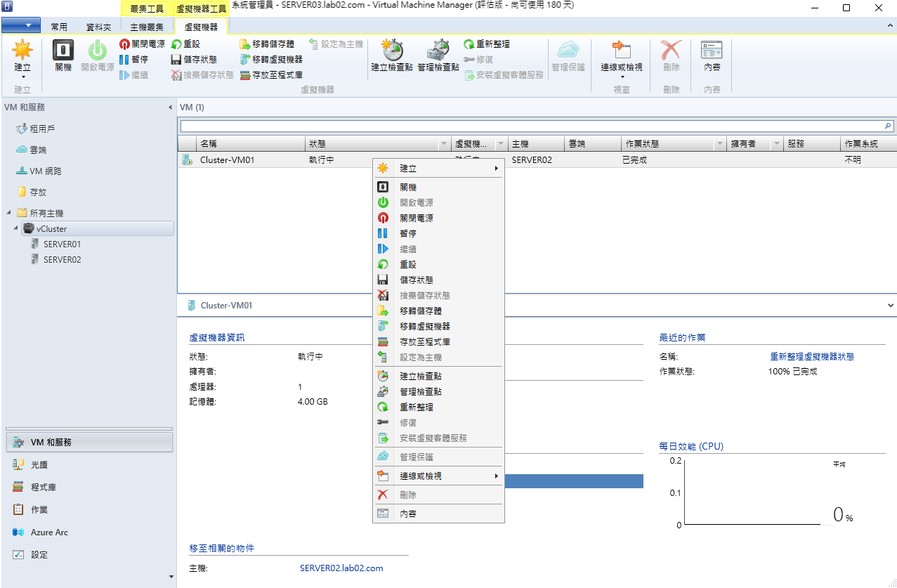The width and height of the screenshot is (897, 588).
Task: Click the 建立檢查點 icon in the ribbon
Action: point(391,55)
